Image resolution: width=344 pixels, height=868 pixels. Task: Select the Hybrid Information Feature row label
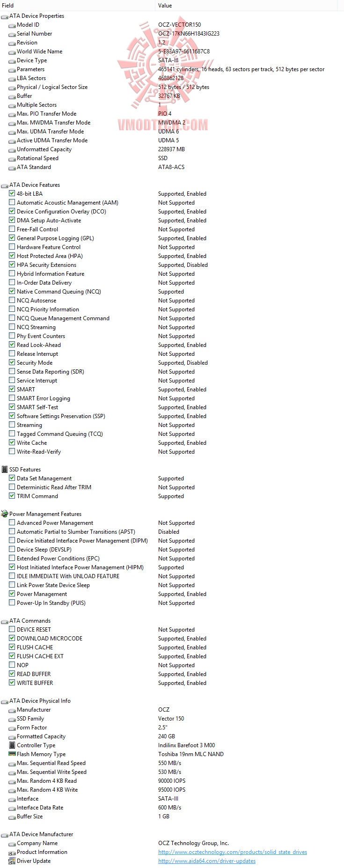click(51, 274)
